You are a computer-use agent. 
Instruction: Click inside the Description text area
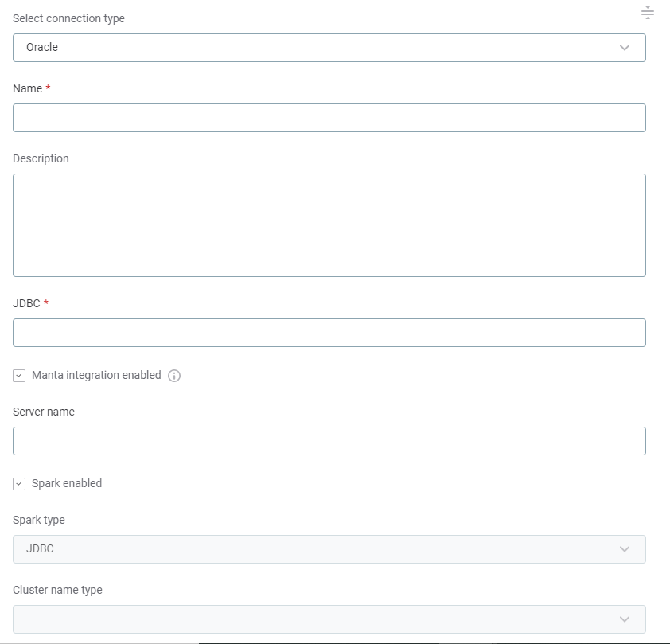pos(329,225)
